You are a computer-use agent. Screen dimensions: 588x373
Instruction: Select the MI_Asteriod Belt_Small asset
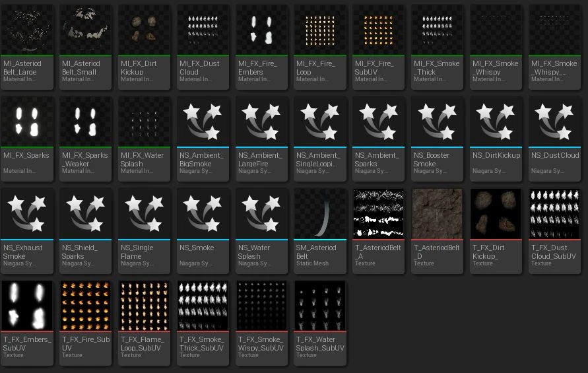[x=86, y=47]
